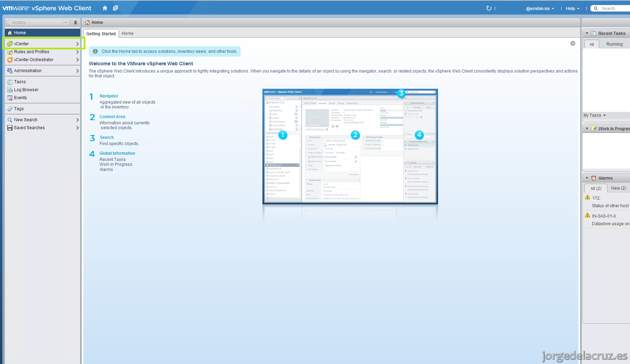Click the vSphere Web Client preview thumbnail
The image size is (630, 364).
pos(350,146)
